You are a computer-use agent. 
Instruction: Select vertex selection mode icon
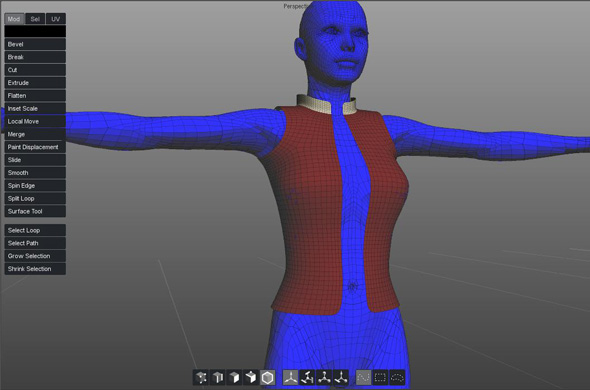pos(201,377)
